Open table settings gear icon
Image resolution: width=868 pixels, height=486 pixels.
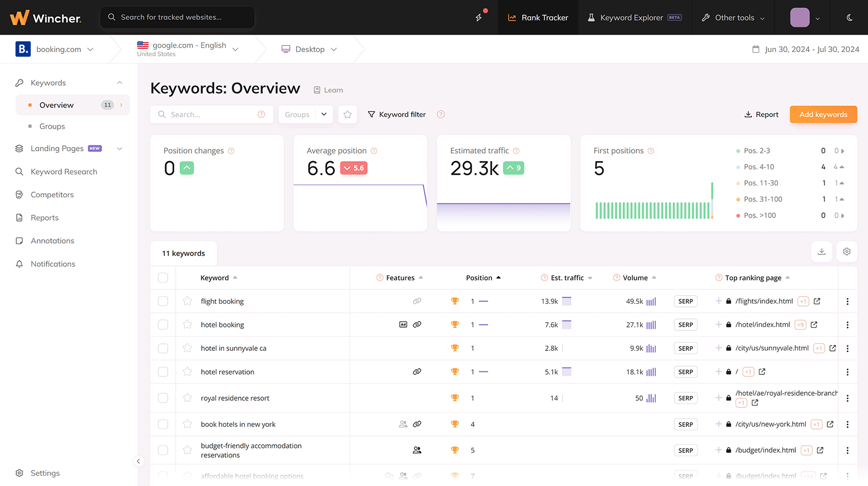point(847,252)
